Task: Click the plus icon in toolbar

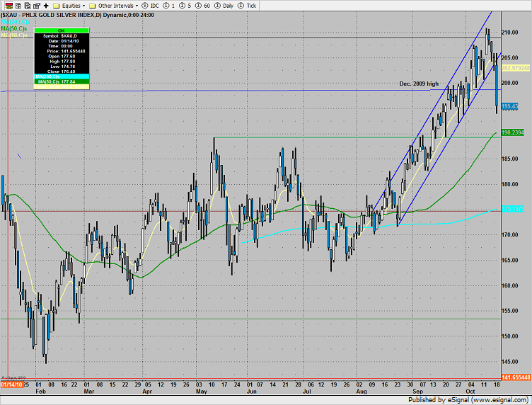Action: [46, 5]
